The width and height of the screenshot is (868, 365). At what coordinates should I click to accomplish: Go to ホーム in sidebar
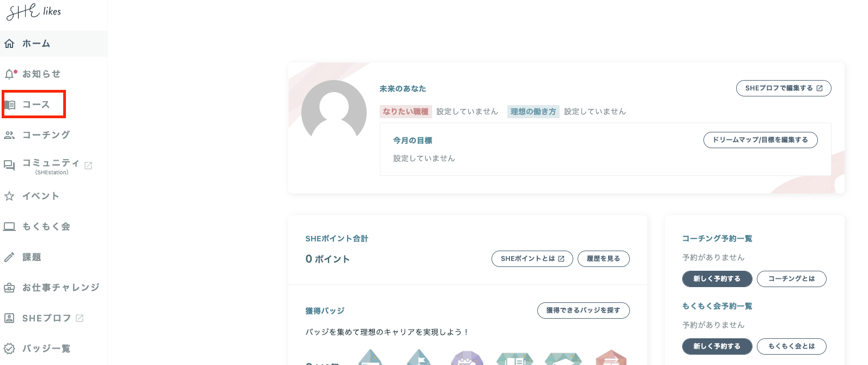click(36, 44)
